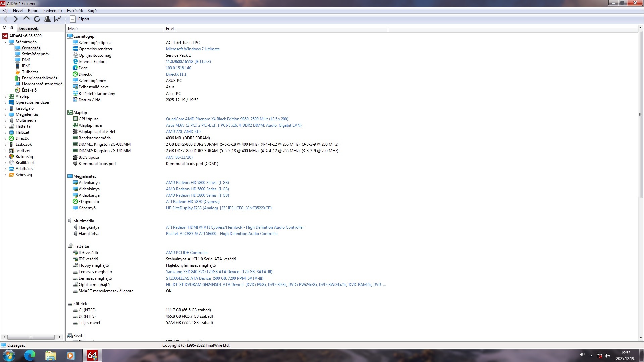Click the Érték column header
The width and height of the screenshot is (644, 362).
pos(170,29)
